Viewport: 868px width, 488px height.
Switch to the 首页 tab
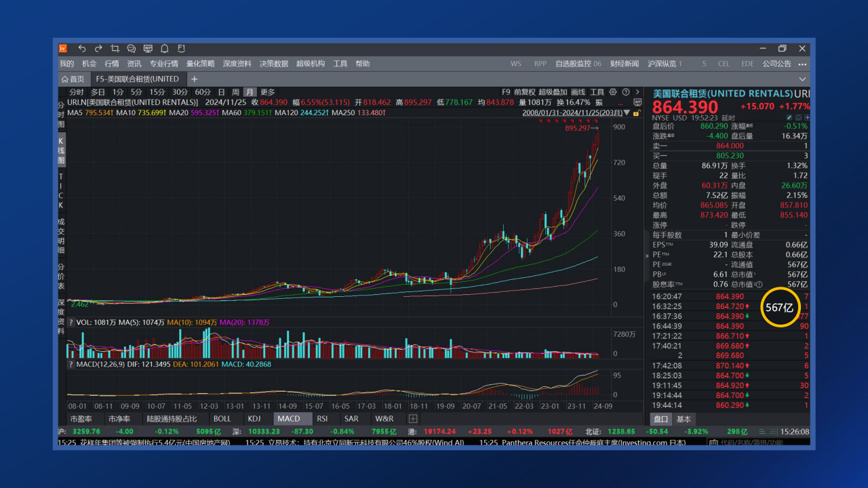(73, 79)
